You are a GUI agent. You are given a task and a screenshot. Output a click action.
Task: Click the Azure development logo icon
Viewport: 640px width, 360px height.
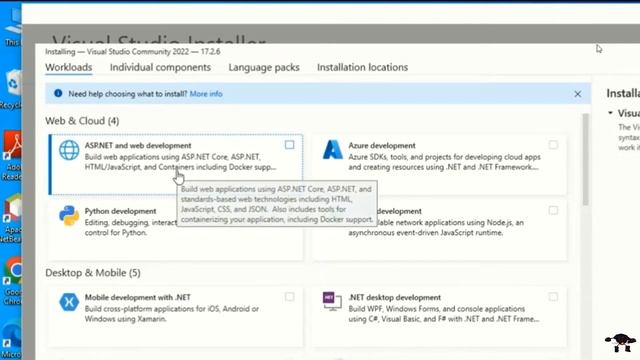click(x=333, y=149)
